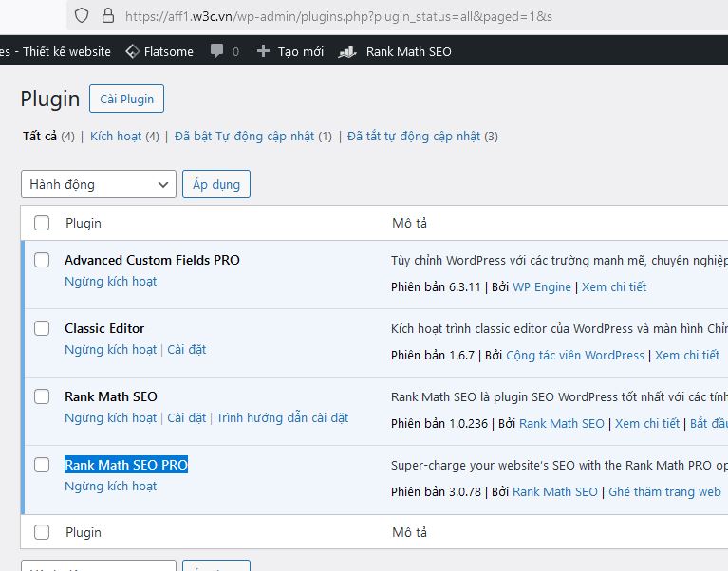Click the Classic Editor plugin title
This screenshot has height=571, width=728.
[104, 328]
